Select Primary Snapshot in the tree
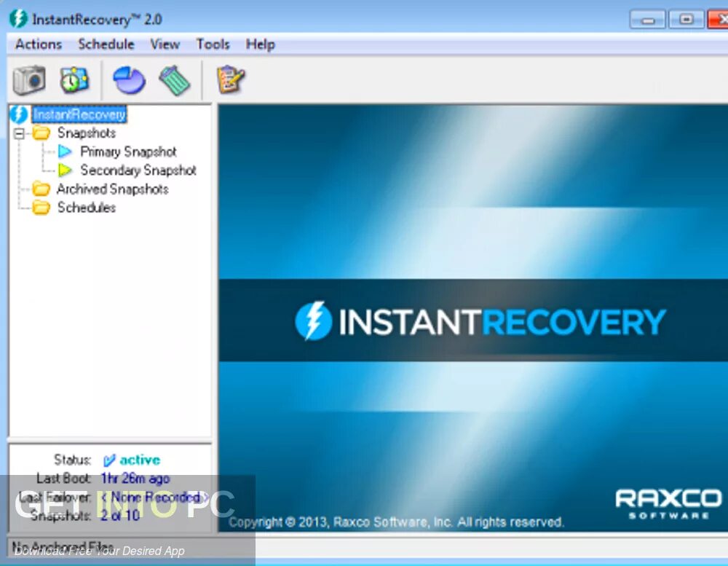This screenshot has height=566, width=728. (x=129, y=152)
